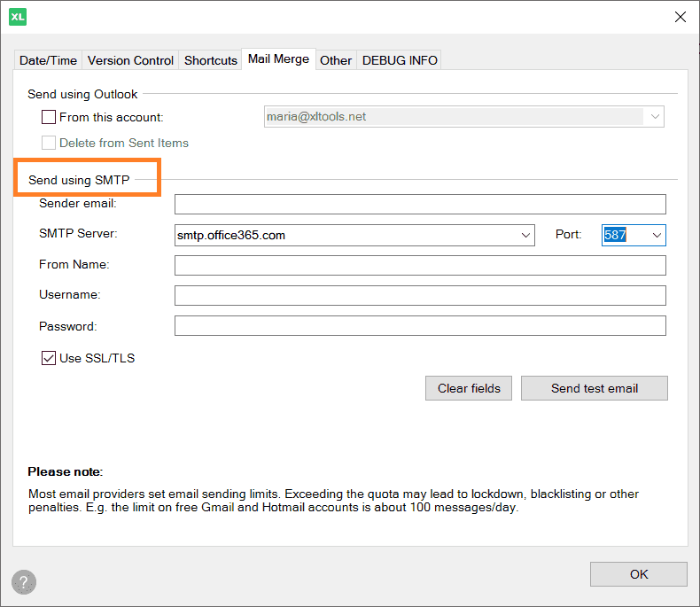The width and height of the screenshot is (700, 607).
Task: Click the 'Send using SMTP' section label
Action: coord(79,180)
